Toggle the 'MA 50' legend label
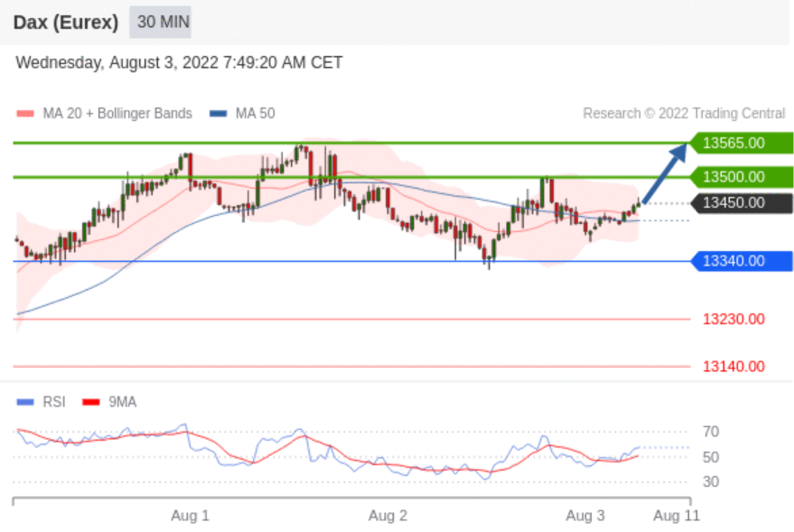This screenshot has width=794, height=532. (x=256, y=114)
